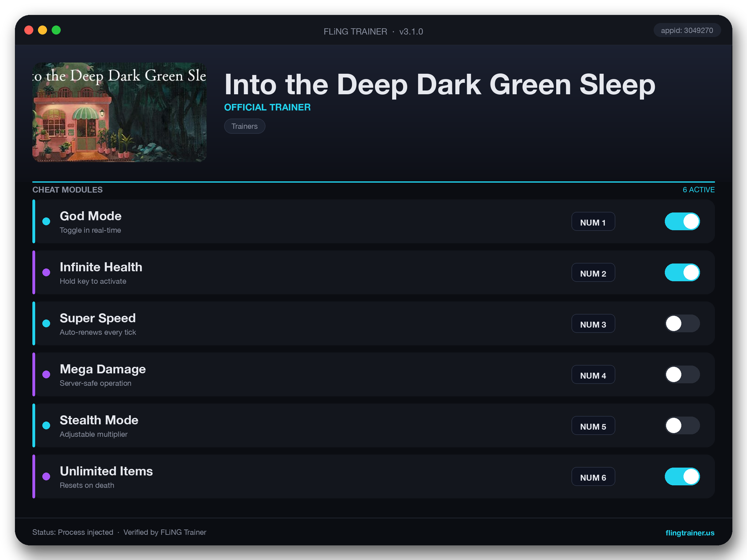Click the Unlimited Items module name
The width and height of the screenshot is (747, 560).
point(106,471)
